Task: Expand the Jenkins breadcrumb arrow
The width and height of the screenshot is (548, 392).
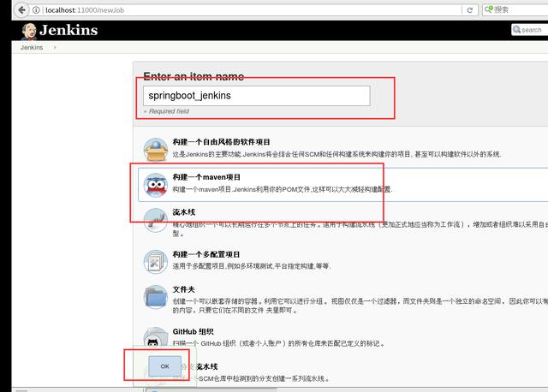Action: [x=55, y=48]
